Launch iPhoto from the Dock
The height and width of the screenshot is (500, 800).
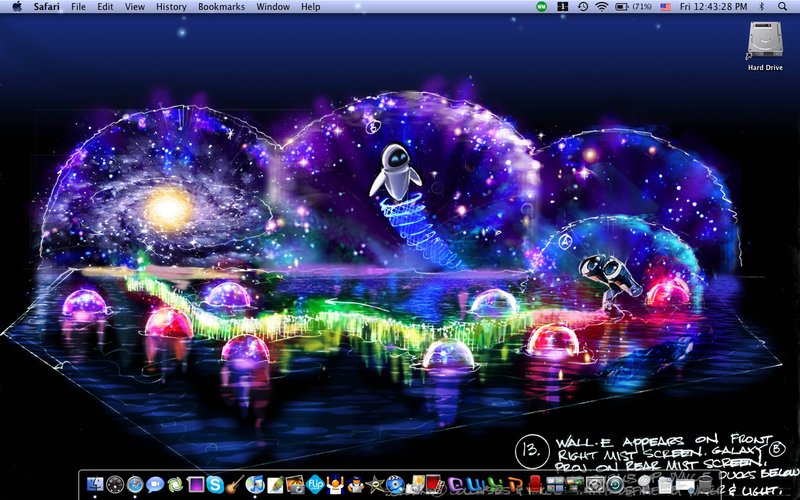[295, 484]
